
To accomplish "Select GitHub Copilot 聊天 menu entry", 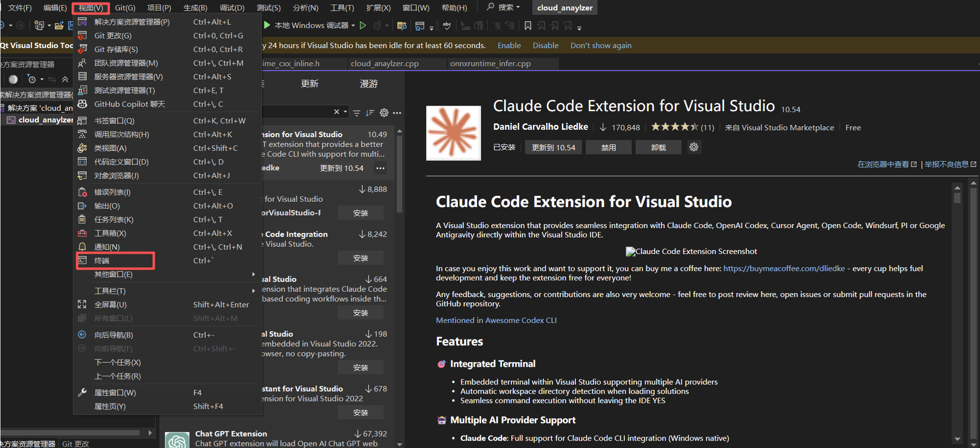I will click(x=167, y=104).
